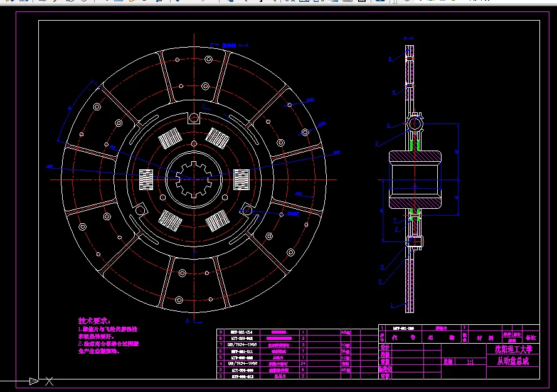This screenshot has height=392, width=557.
Task: Select the damper spring right of the hub
Action: pos(241,179)
